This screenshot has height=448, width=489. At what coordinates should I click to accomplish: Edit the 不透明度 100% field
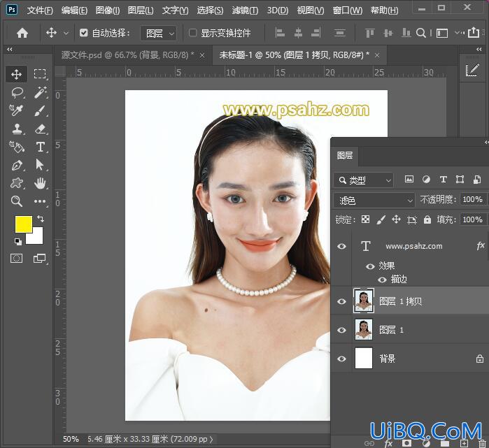coord(472,199)
